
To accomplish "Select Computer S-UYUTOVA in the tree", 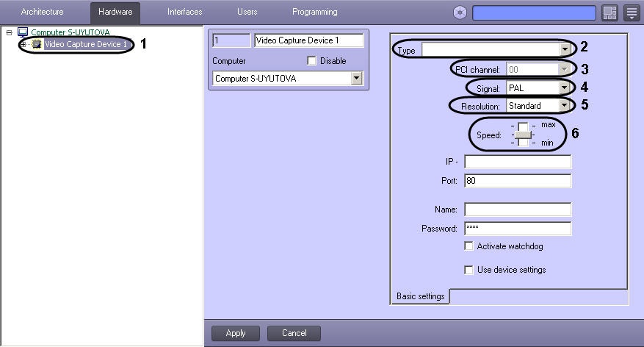I will pos(70,32).
